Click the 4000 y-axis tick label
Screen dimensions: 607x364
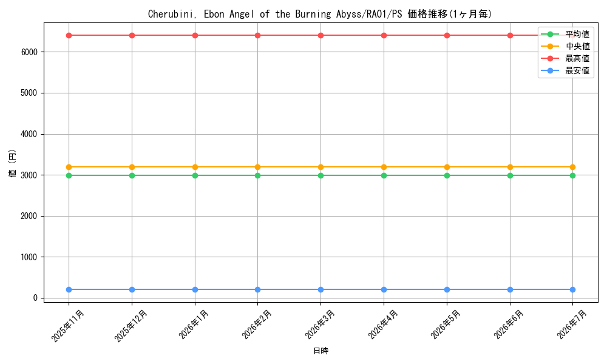(29, 134)
